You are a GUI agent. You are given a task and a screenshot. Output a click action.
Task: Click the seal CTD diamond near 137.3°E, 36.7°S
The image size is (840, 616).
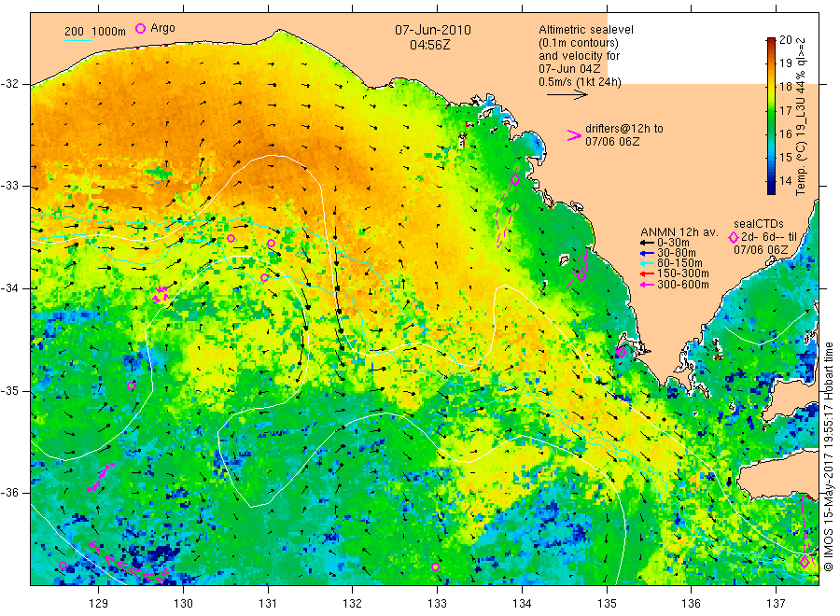[805, 563]
